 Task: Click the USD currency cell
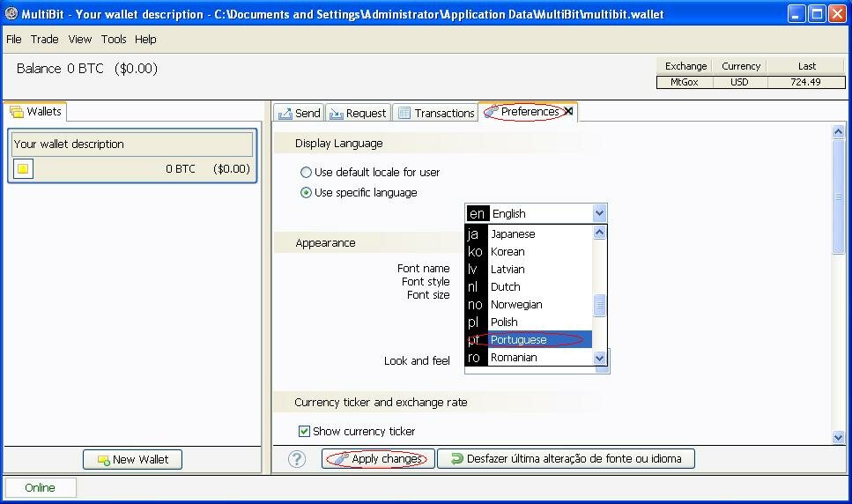point(739,82)
